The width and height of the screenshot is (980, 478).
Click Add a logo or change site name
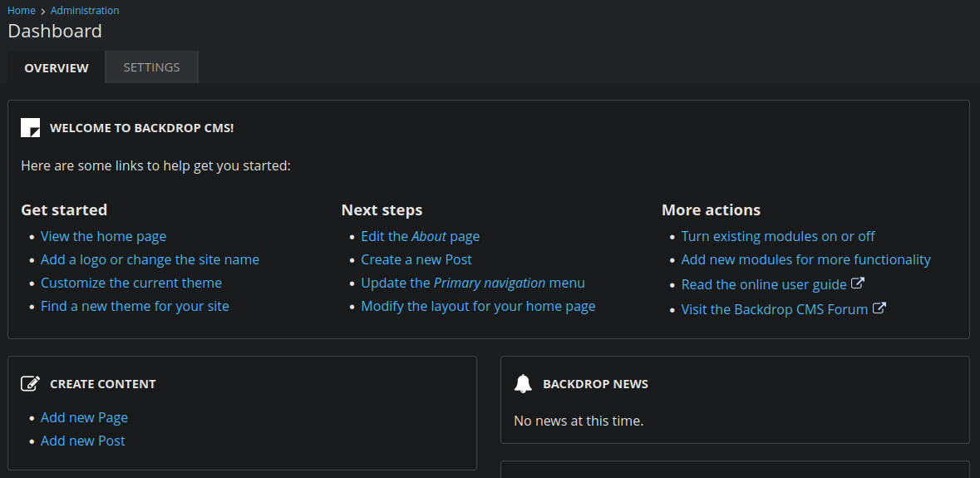click(150, 259)
